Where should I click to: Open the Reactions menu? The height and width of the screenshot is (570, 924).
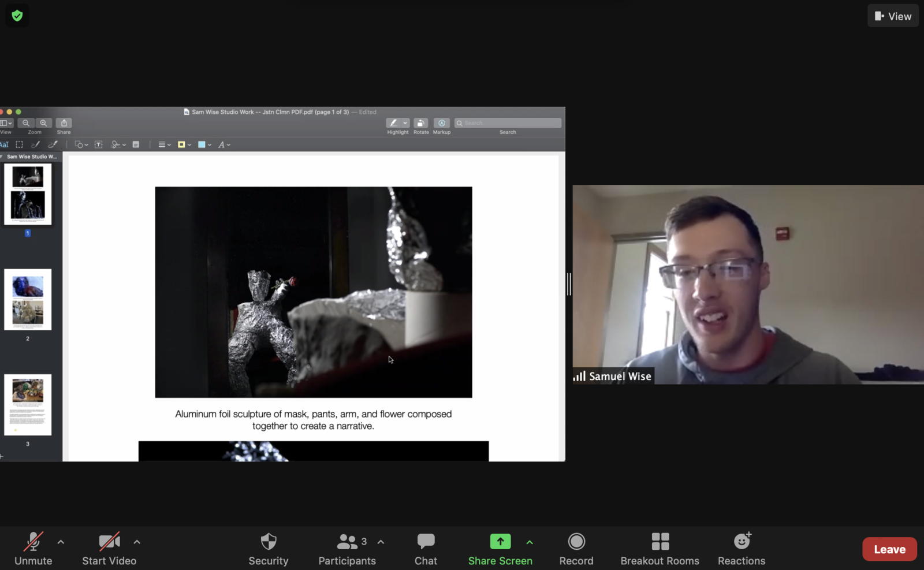[742, 549]
